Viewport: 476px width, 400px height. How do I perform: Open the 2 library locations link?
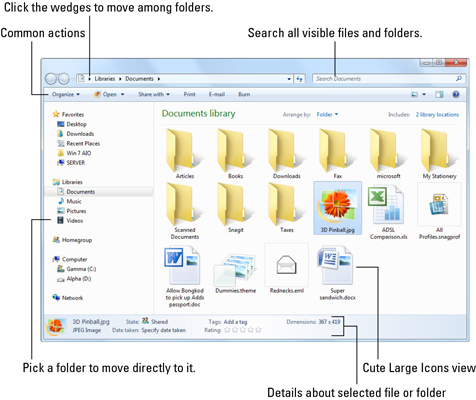click(437, 115)
